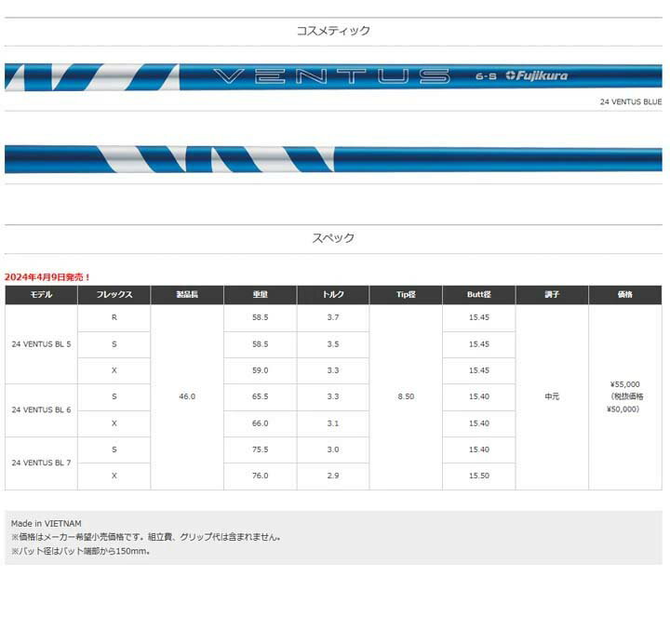Click the Made in VIETNAM note
This screenshot has height=644, width=670.
point(47,524)
